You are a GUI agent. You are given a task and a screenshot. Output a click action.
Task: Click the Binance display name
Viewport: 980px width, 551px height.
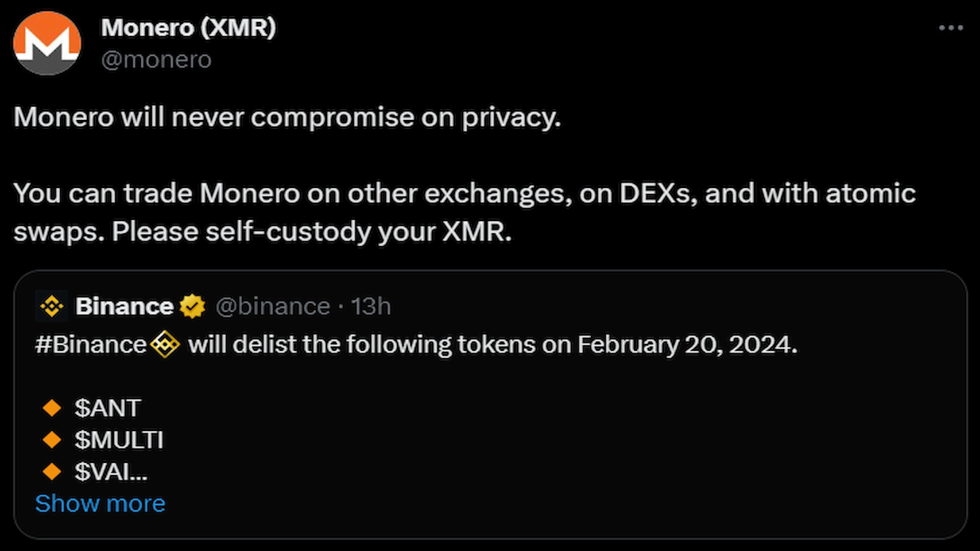(x=124, y=306)
